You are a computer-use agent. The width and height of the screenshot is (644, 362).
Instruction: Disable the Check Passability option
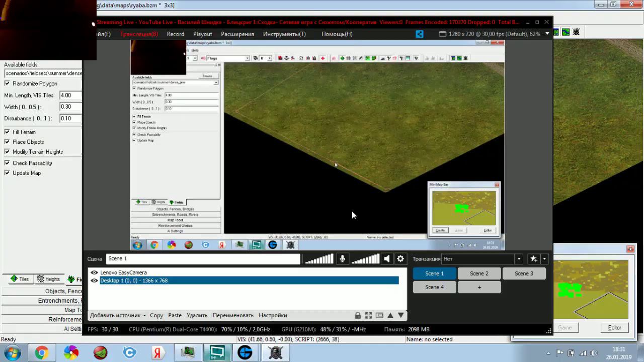point(7,163)
